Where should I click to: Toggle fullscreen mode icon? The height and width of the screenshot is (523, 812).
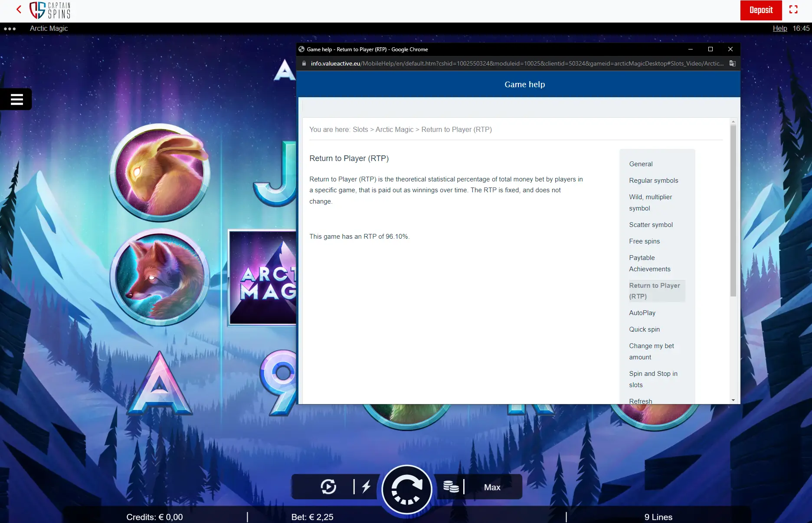(x=793, y=10)
